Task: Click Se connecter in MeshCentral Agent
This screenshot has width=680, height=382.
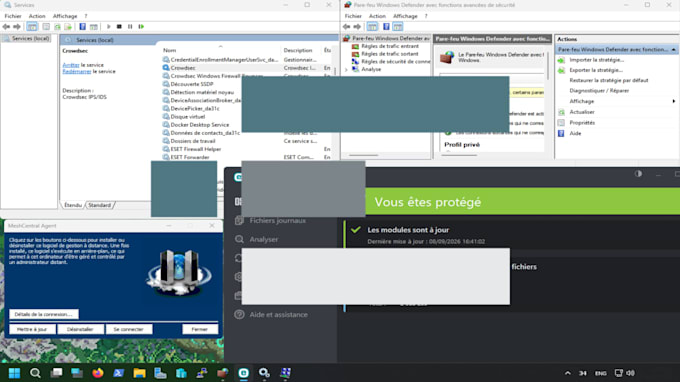Action: pos(129,329)
